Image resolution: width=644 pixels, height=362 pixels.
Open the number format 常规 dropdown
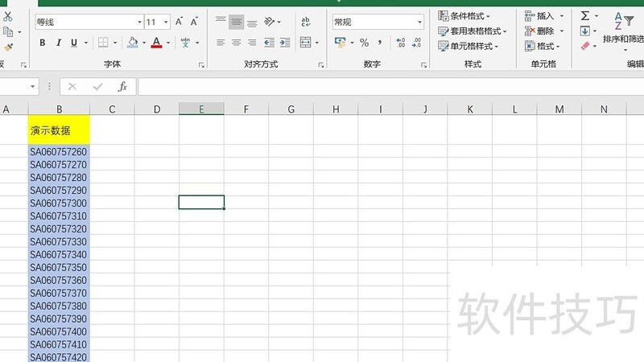pos(419,23)
